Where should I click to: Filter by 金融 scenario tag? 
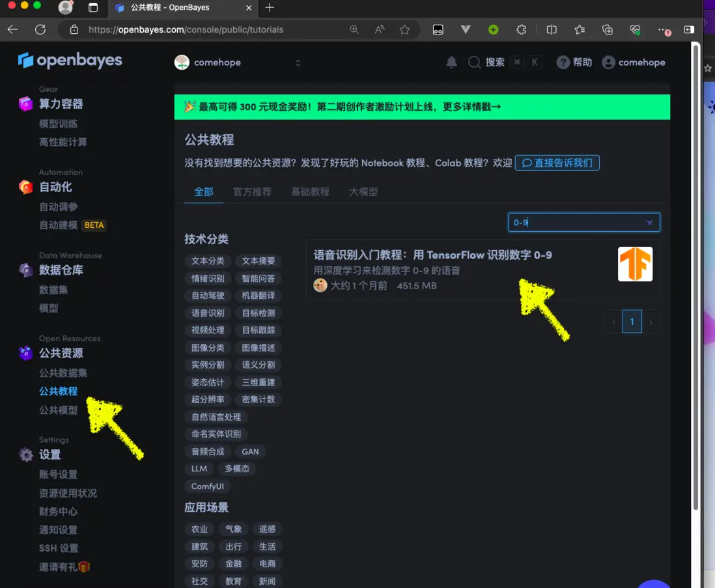pos(234,564)
